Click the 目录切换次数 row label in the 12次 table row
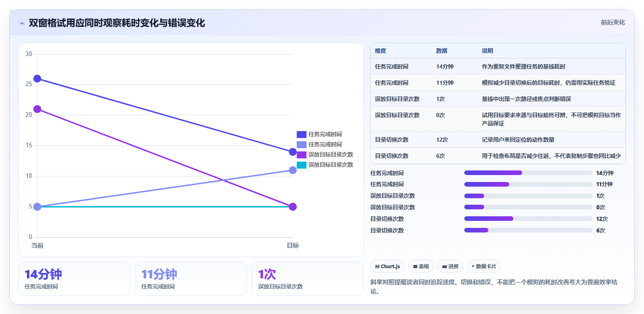Viewport: 644px width, 314px height. 391,140
